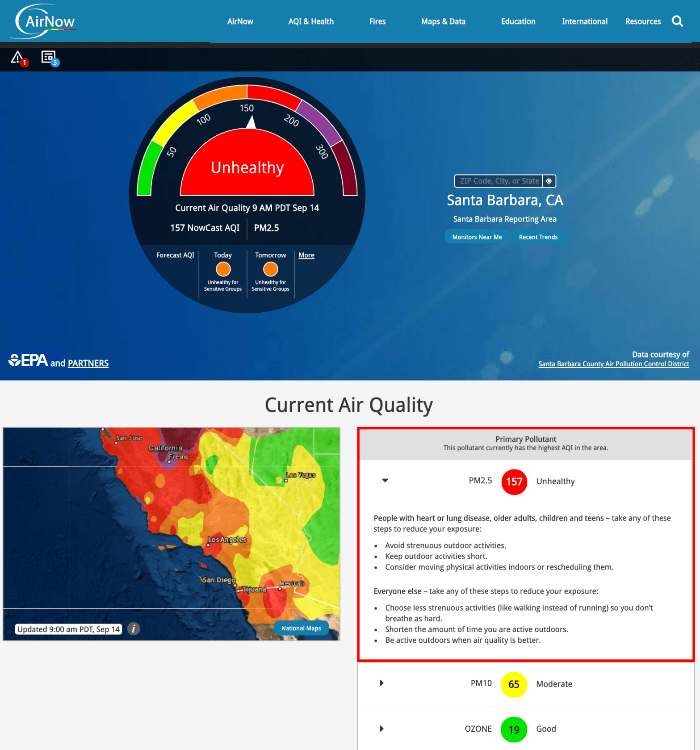Image resolution: width=700 pixels, height=750 pixels.
Task: Collapse the PM2.5 pollutant details
Action: pyautogui.click(x=385, y=481)
